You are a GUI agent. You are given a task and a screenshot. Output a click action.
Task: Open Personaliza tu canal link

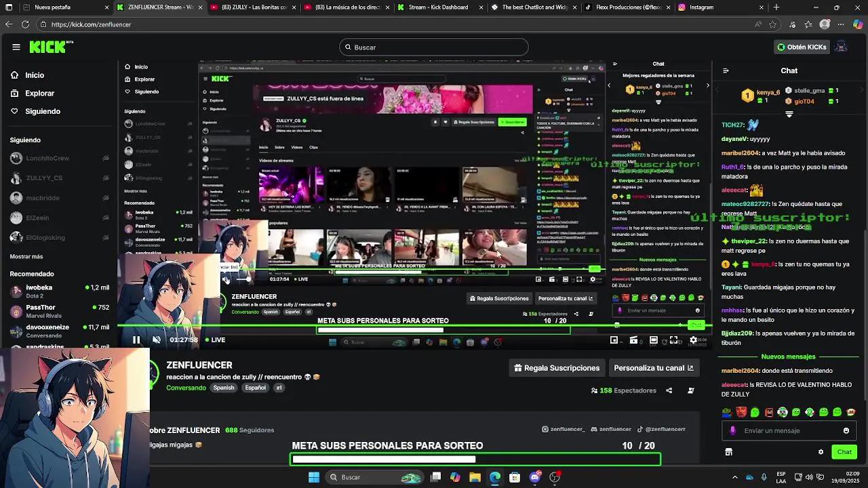654,368
